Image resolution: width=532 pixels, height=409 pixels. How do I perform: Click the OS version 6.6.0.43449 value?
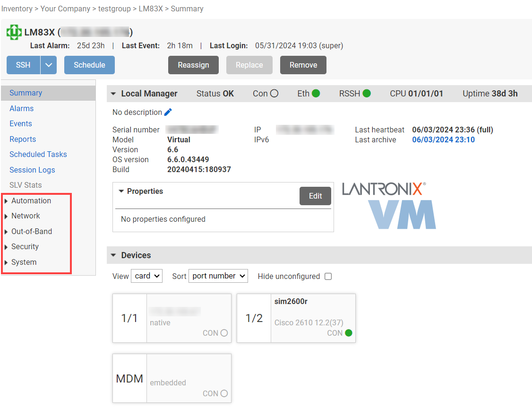coord(188,159)
